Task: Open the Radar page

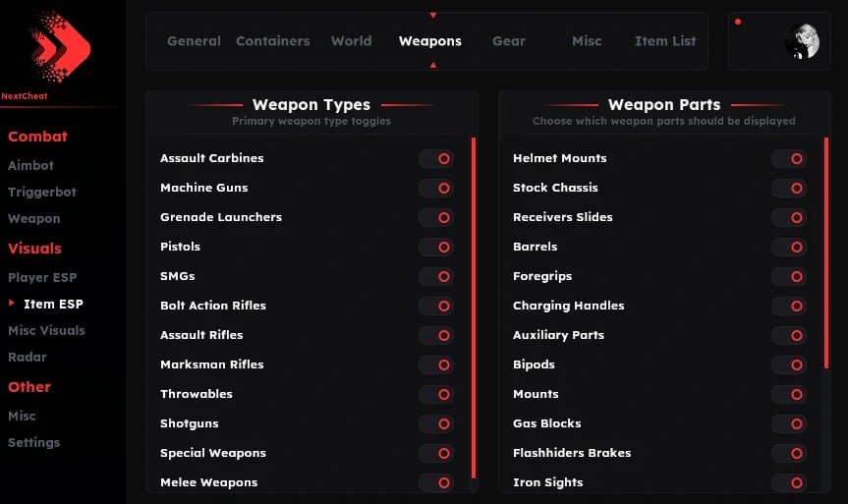Action: pyautogui.click(x=28, y=358)
